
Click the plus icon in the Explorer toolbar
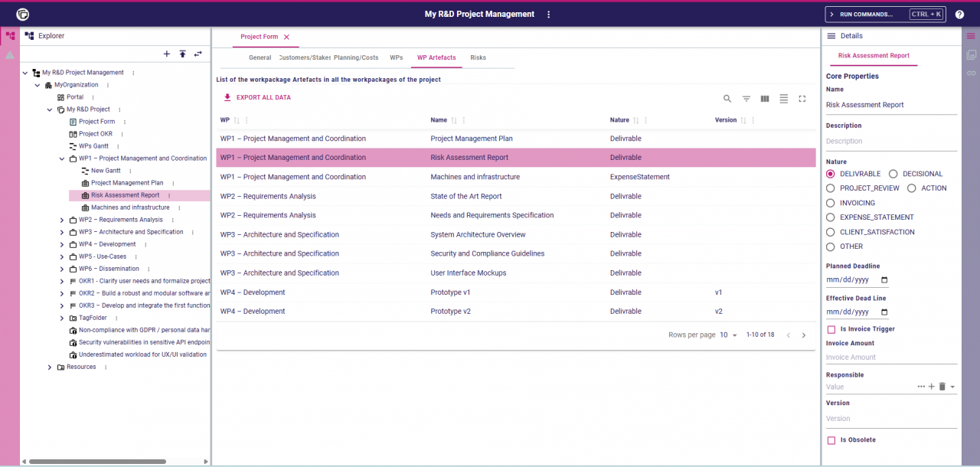166,54
